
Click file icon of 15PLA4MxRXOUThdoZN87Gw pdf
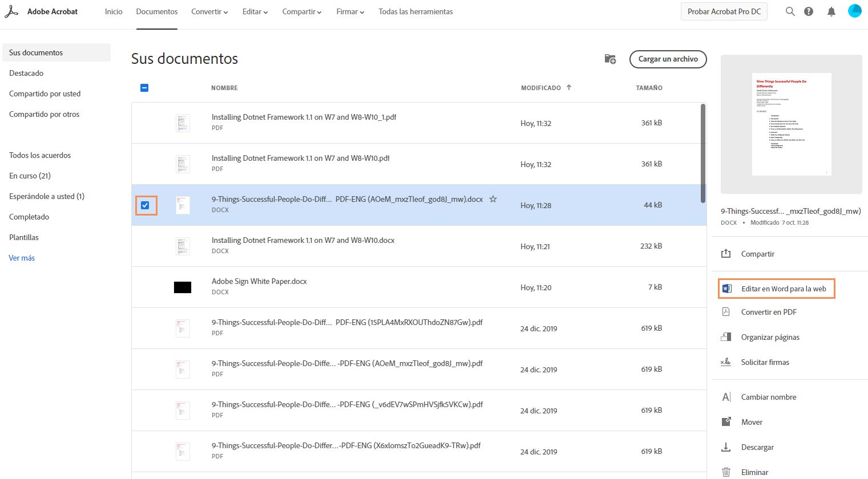(183, 328)
